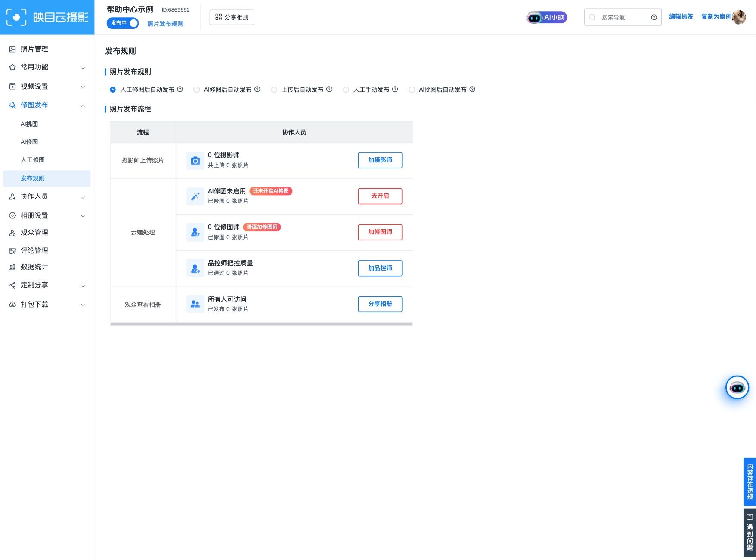Click the help icon beside AI挑图后自动发布
Screen dimensions: 756x560
coord(472,89)
